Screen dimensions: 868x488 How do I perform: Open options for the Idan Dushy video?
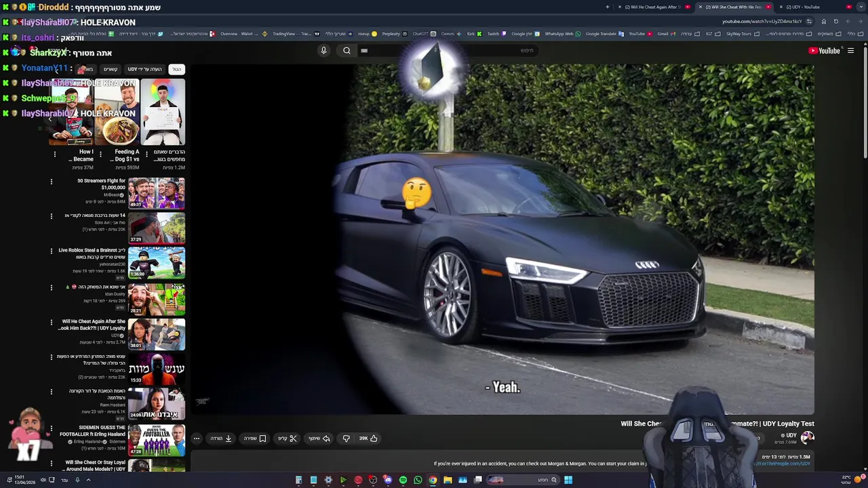52,287
